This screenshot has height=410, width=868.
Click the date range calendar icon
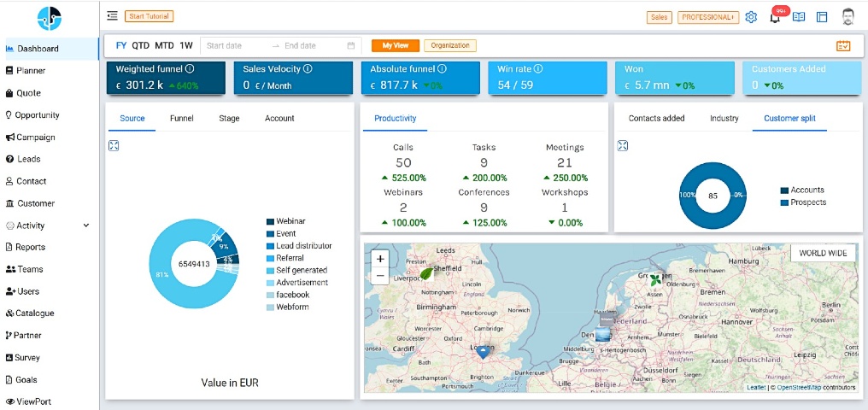coord(350,46)
